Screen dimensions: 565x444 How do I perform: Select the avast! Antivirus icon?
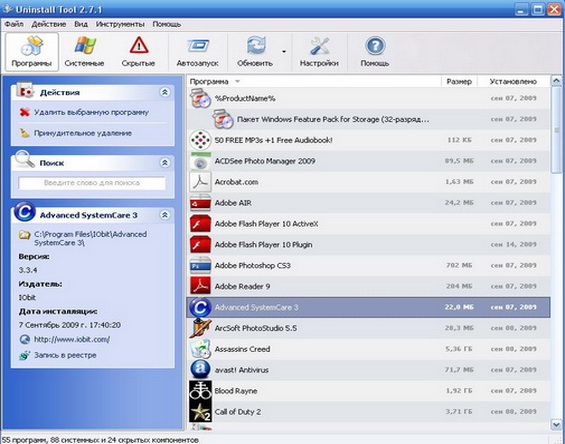[x=200, y=370]
